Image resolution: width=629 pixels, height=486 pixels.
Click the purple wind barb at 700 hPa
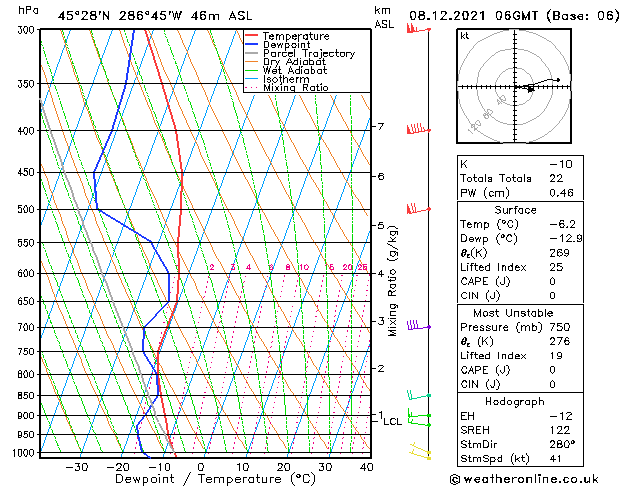pos(418,325)
